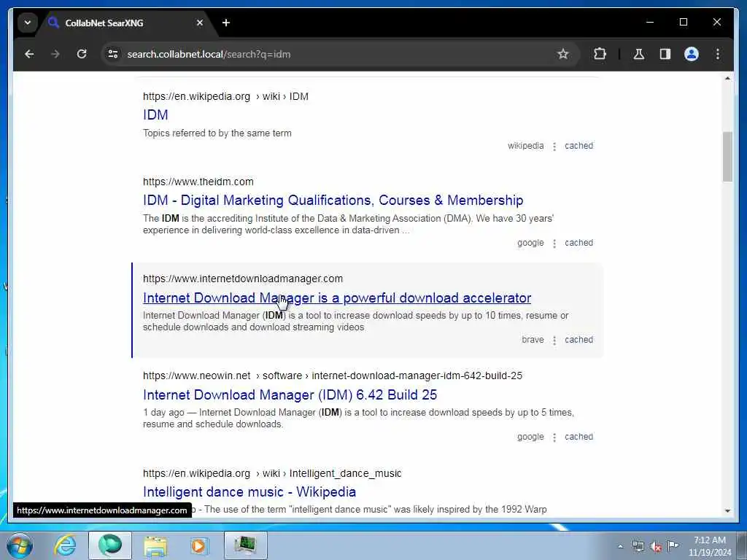Open cached copy of internetdownloadmanager.com result
The image size is (747, 560).
[x=578, y=340]
